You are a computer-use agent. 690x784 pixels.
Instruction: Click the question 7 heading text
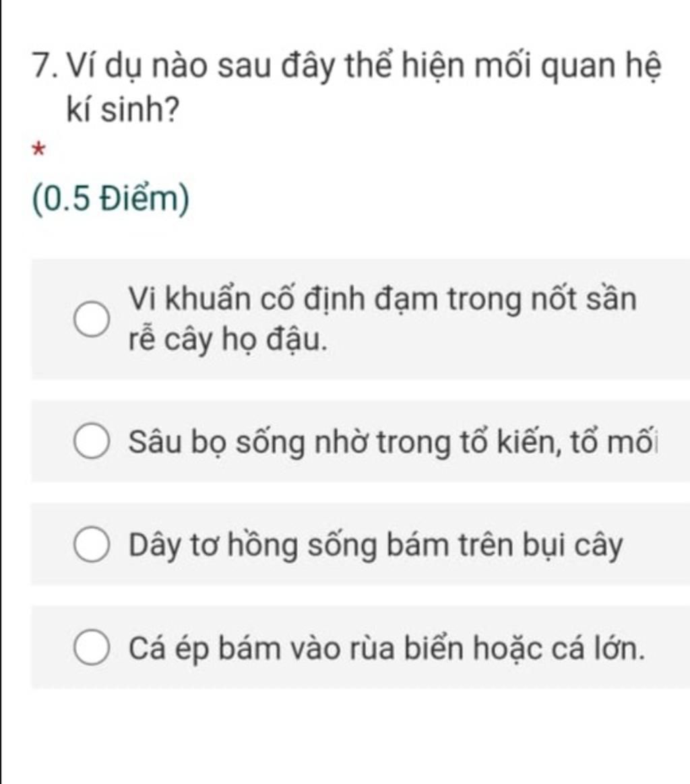point(347,87)
